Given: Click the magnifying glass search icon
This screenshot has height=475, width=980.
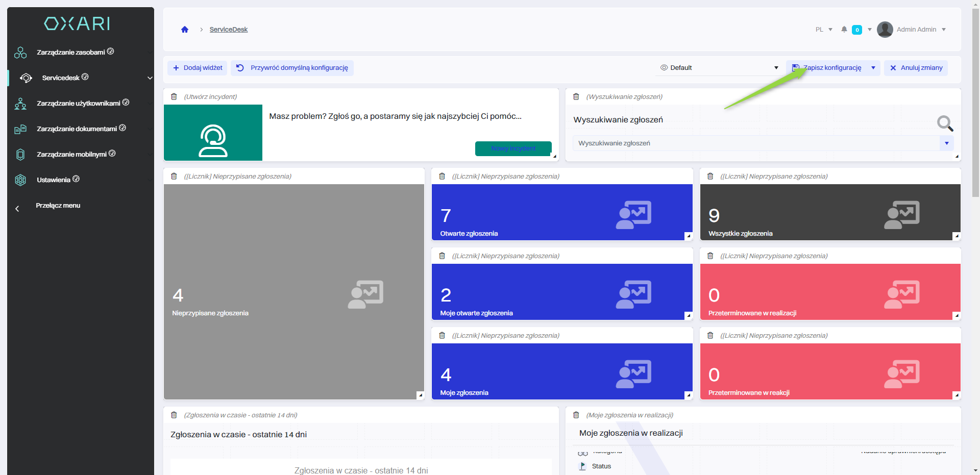Looking at the screenshot, I should click(944, 123).
